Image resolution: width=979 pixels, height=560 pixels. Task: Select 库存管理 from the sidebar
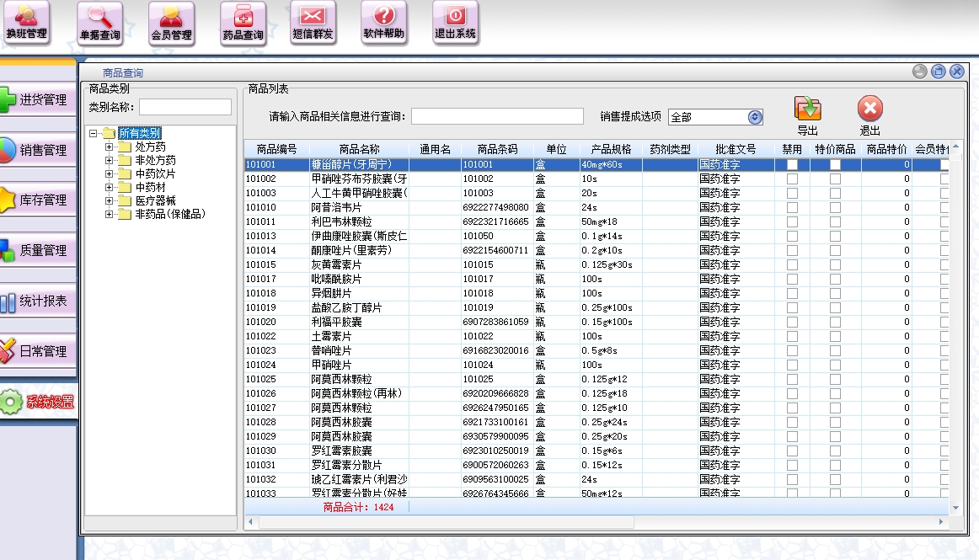pos(38,200)
